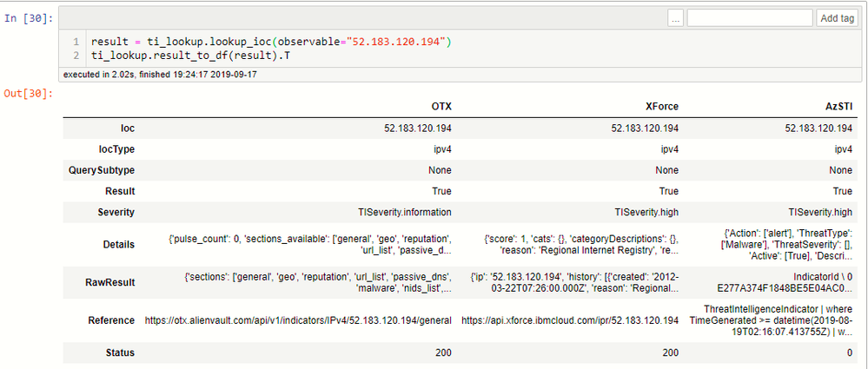The height and width of the screenshot is (369, 868).
Task: Click the OTX RawResult sections cell
Action: (x=318, y=283)
